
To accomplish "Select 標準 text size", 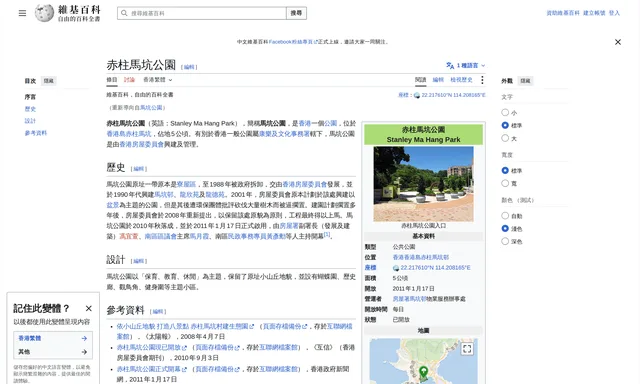I will (x=505, y=125).
